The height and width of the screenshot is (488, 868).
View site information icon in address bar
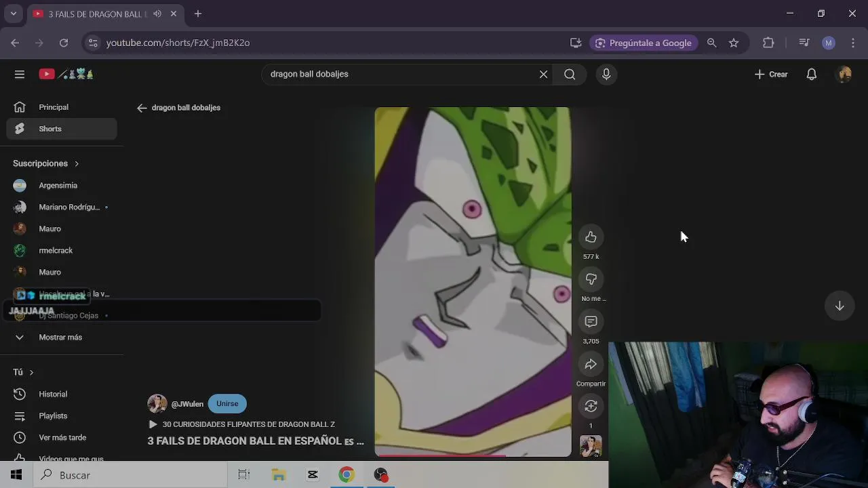point(93,43)
